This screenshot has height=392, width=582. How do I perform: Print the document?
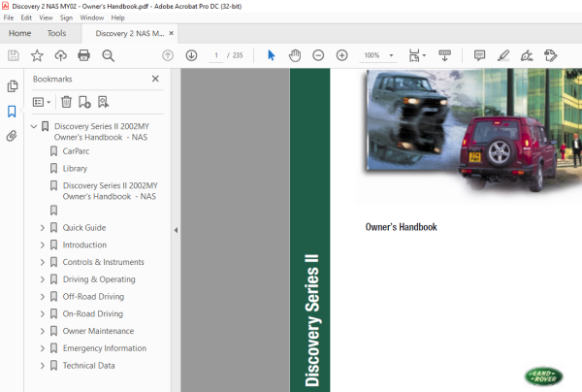coord(83,55)
